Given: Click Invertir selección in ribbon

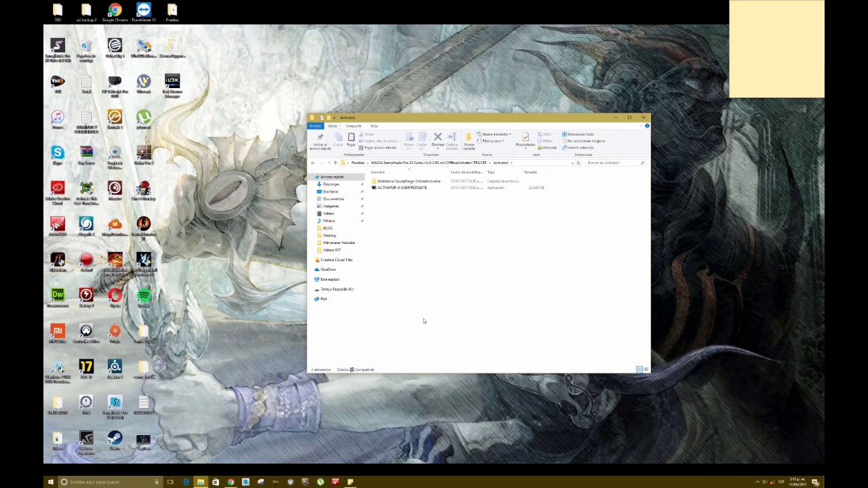Looking at the screenshot, I should tap(578, 148).
